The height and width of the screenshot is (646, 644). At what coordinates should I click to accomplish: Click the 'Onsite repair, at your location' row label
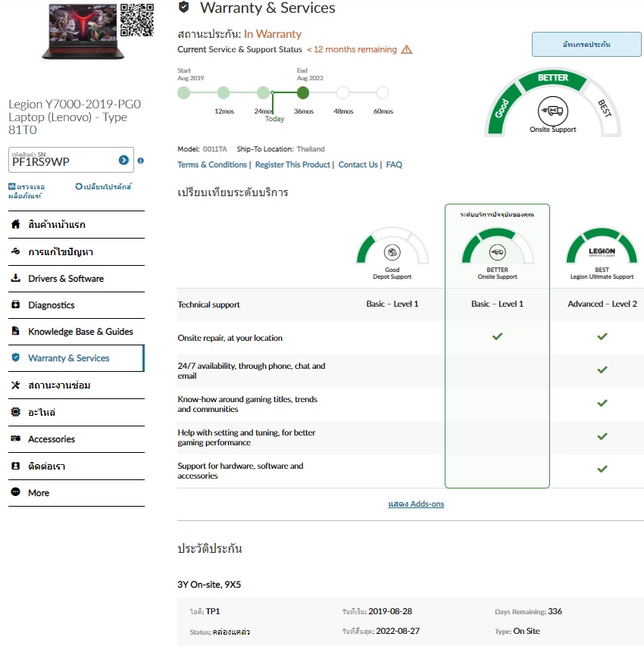[x=230, y=338]
